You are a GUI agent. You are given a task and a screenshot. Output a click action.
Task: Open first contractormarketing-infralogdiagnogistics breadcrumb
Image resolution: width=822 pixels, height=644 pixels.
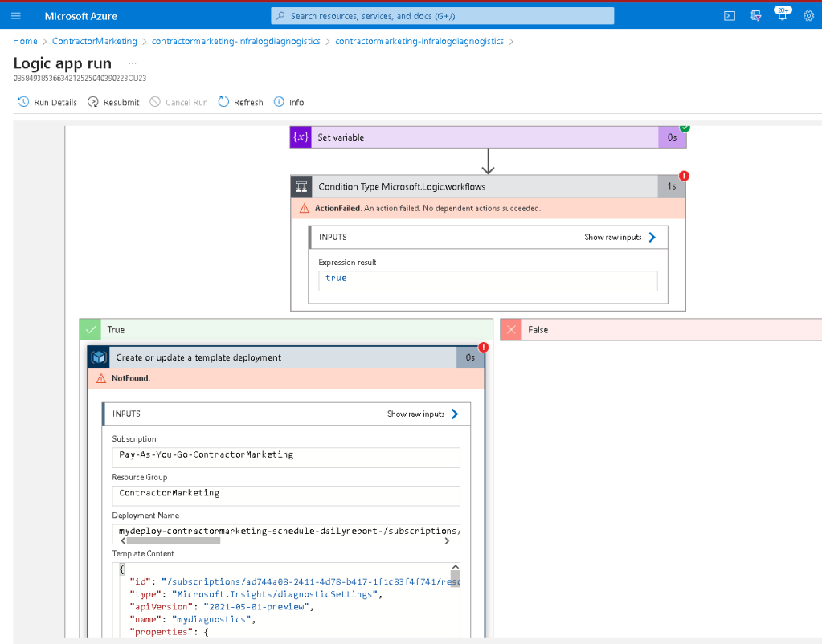(x=236, y=41)
